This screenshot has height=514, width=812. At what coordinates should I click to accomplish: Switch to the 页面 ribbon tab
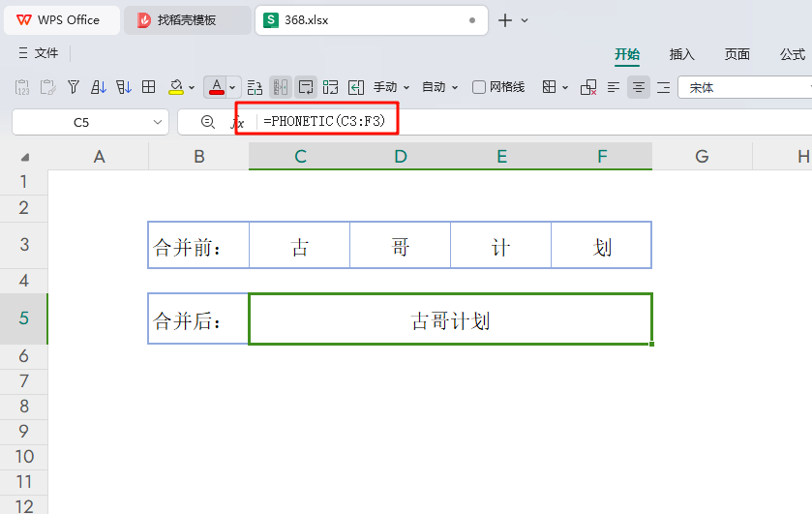click(737, 54)
